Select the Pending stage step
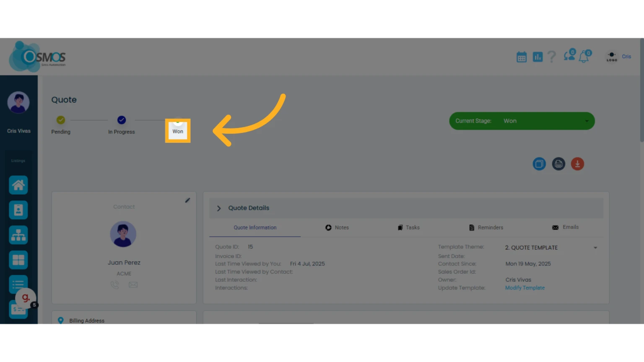This screenshot has width=644, height=362. click(x=61, y=125)
